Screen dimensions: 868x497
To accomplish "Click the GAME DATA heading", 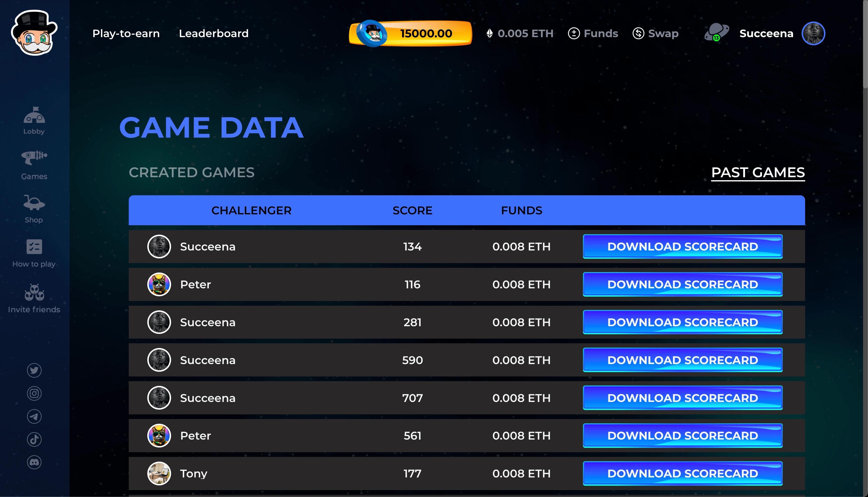I will [211, 127].
